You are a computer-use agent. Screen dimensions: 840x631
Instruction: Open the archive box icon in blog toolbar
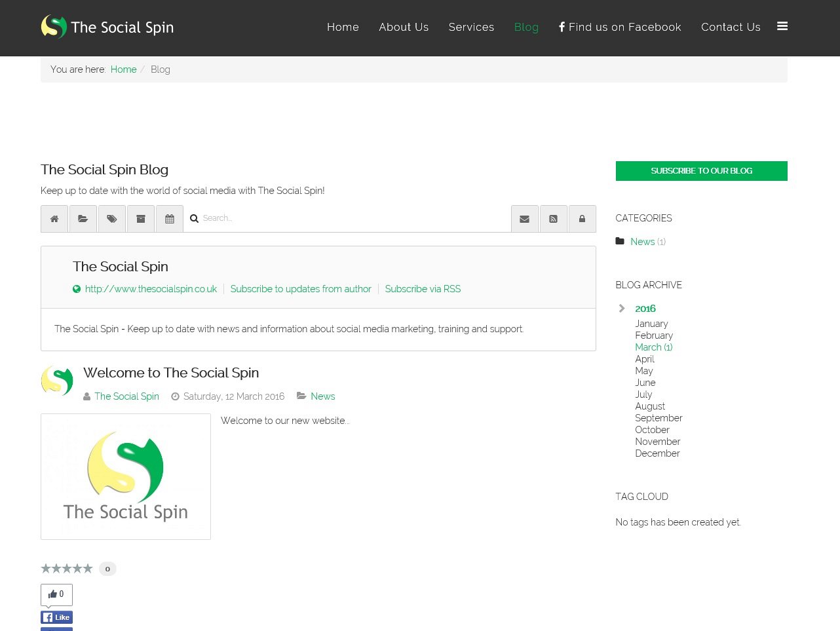click(x=141, y=219)
